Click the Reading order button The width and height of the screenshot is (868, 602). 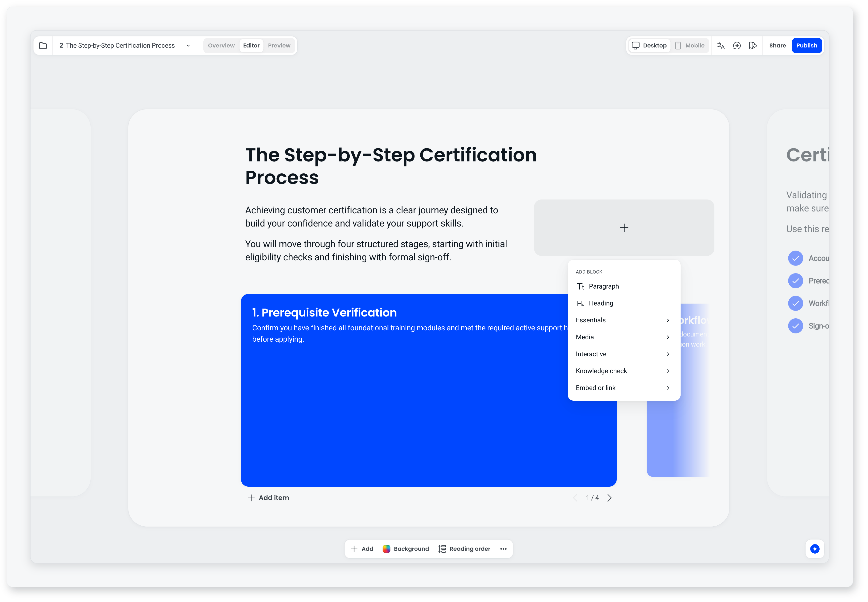(x=464, y=549)
